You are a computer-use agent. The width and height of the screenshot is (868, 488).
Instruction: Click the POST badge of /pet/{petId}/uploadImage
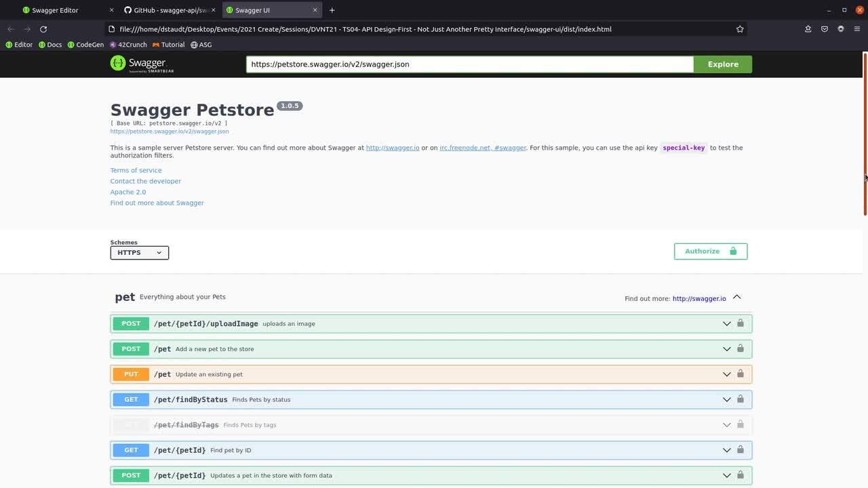(x=131, y=323)
